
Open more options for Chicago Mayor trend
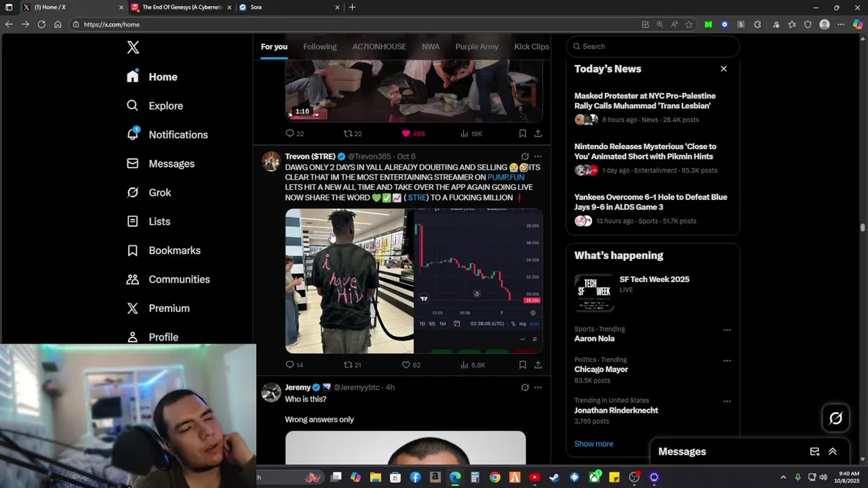(x=727, y=361)
